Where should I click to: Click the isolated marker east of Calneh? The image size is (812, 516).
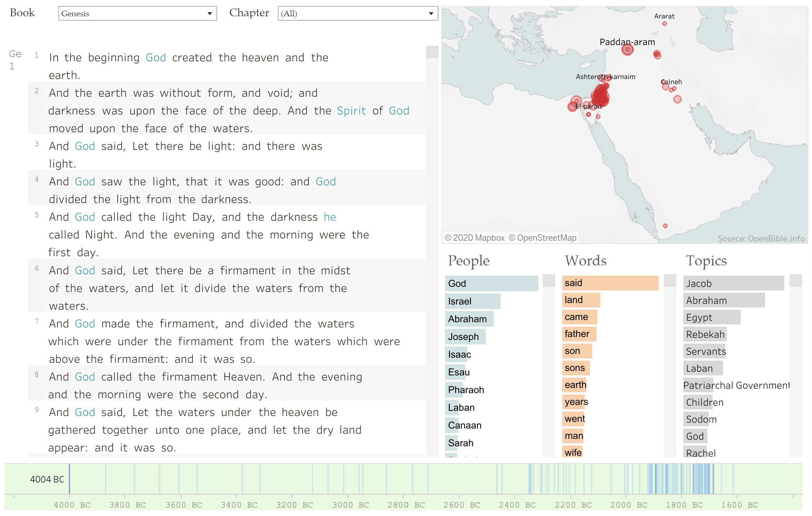coord(677,99)
